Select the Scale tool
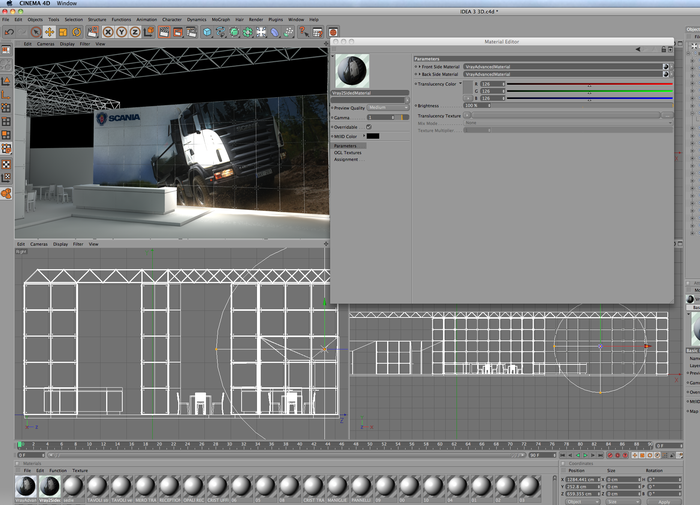Image resolution: width=700 pixels, height=505 pixels. point(63,32)
